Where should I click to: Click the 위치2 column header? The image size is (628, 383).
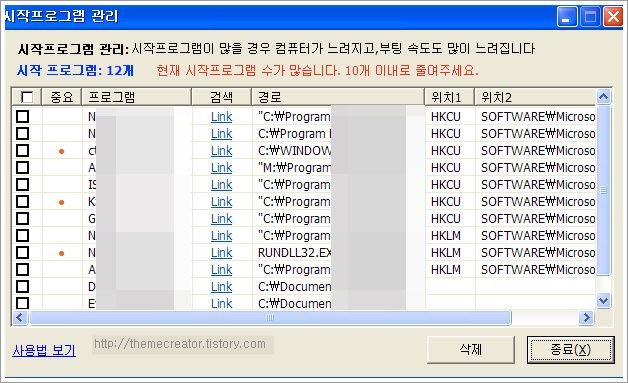tap(535, 97)
